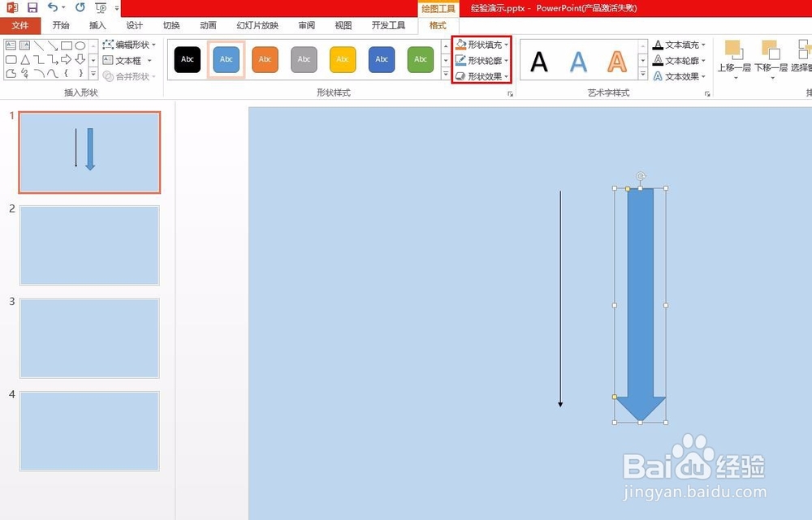Select the vertical text box shape
The image size is (812, 520).
(24, 45)
